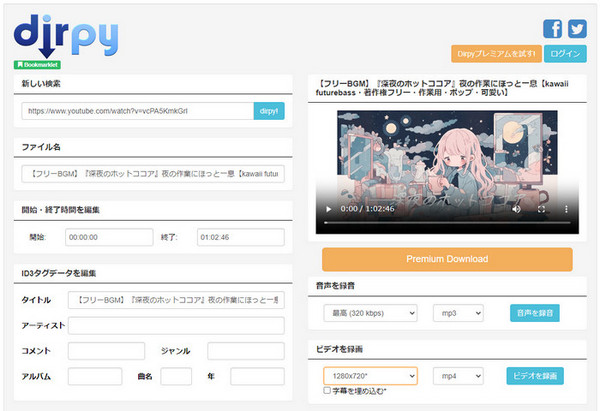This screenshot has width=600, height=411.
Task: Open the mp4 video format dropdown
Action: [x=458, y=376]
